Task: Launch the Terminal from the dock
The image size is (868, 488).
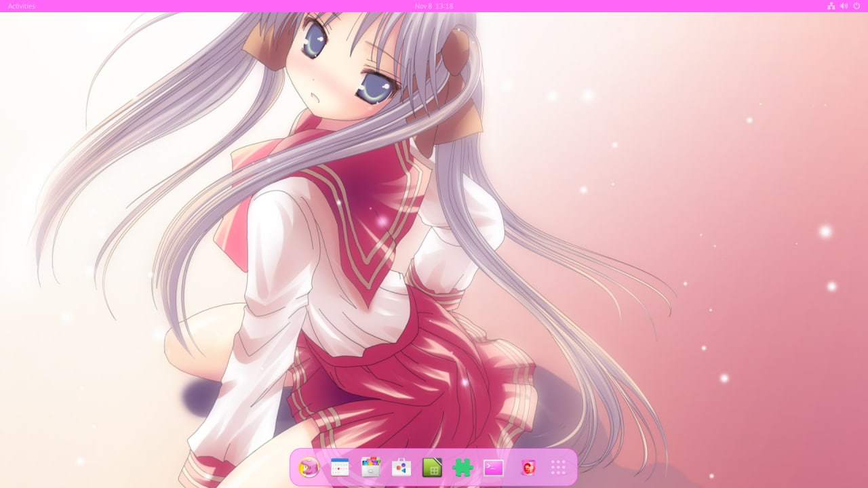Action: (x=494, y=467)
